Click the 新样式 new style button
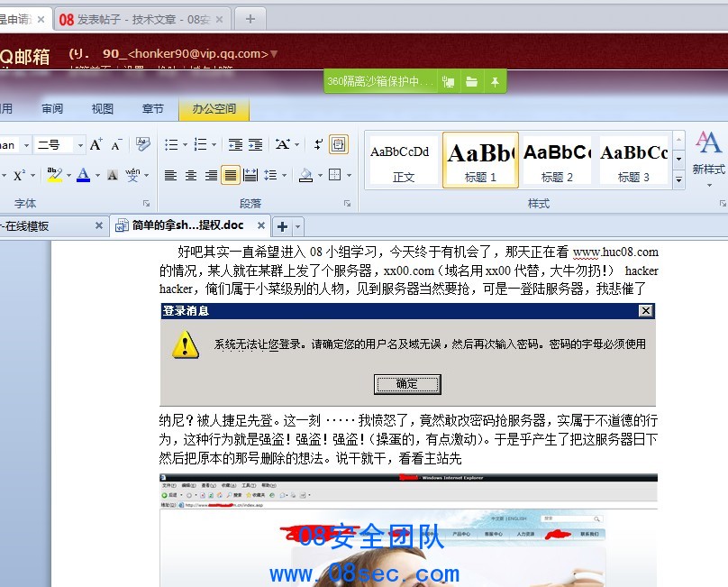This screenshot has height=587, width=728. click(708, 159)
